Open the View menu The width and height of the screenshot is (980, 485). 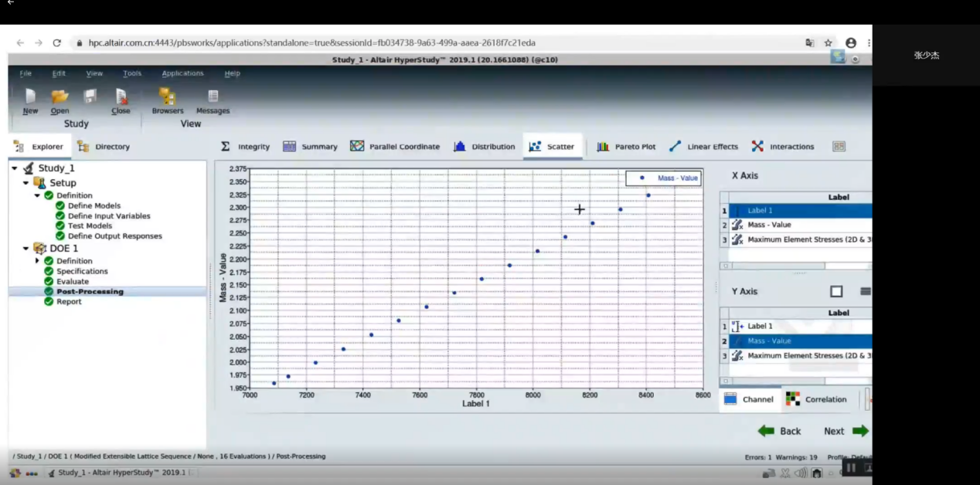(x=94, y=73)
